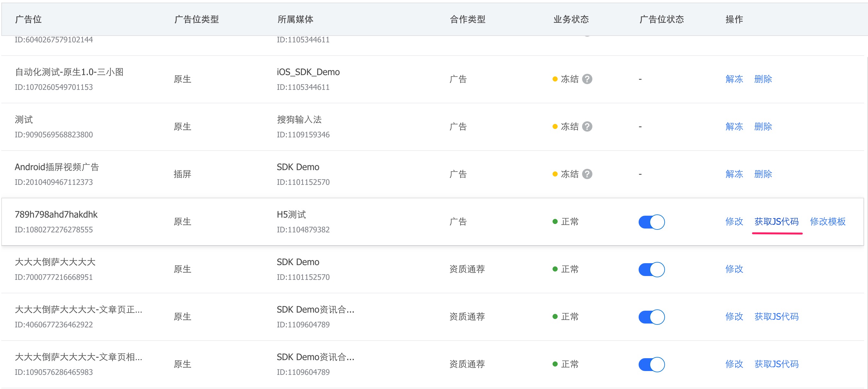The height and width of the screenshot is (389, 868).
Task: Disable switch for 大大大倒萨大大大大 row
Action: coord(651,269)
